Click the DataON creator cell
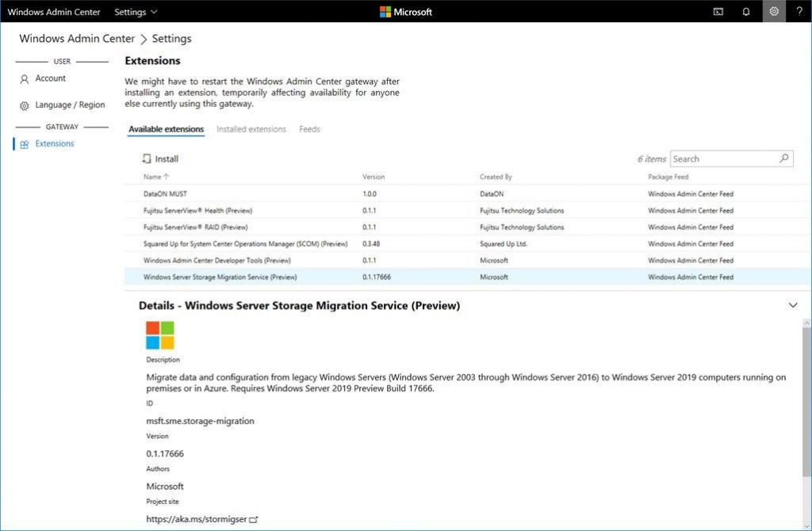This screenshot has height=531, width=812. click(492, 193)
